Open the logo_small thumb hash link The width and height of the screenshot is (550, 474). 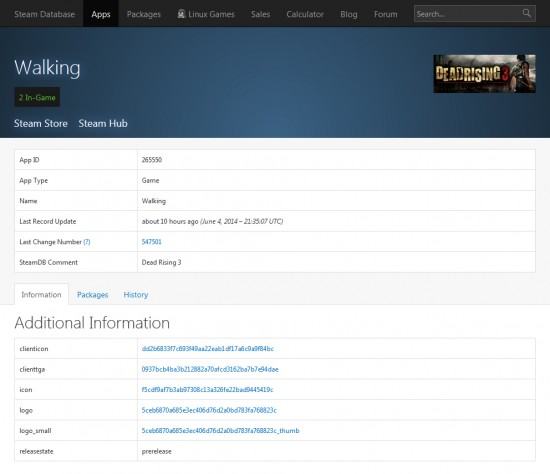click(221, 430)
